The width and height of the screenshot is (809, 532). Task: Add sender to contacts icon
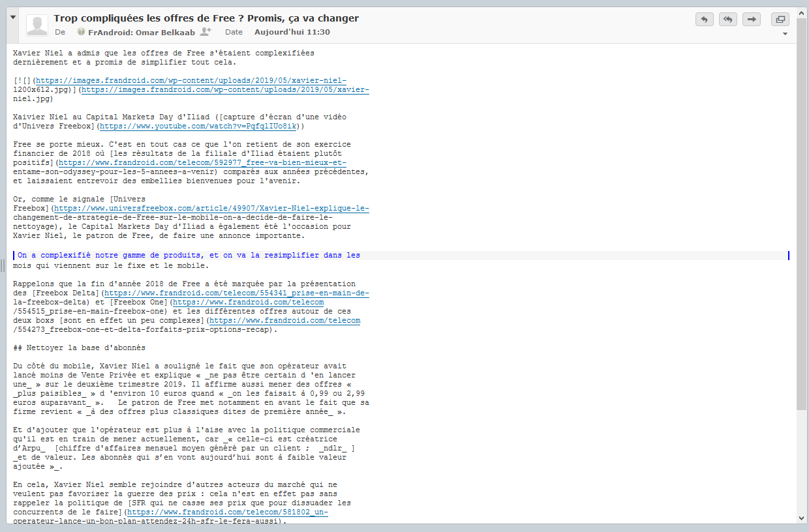[206, 31]
